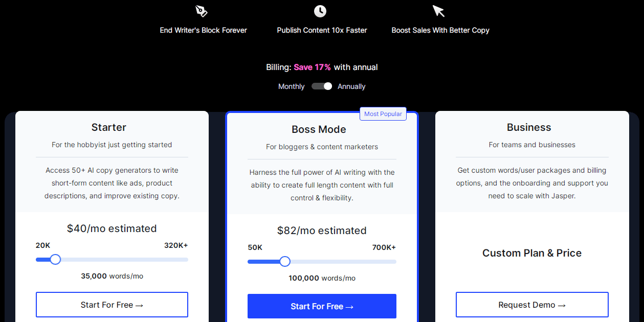The height and width of the screenshot is (322, 644).
Task: Select the Monthly billing label
Action: pyautogui.click(x=291, y=86)
